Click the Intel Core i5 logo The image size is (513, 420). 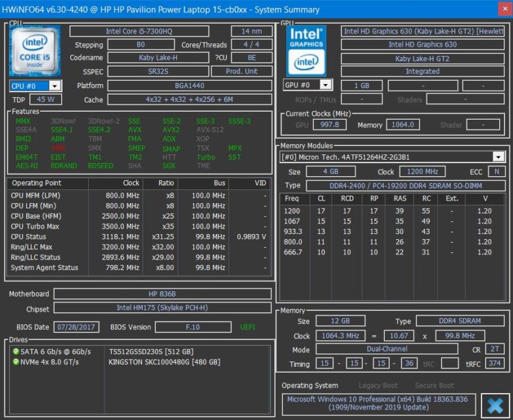pyautogui.click(x=35, y=51)
